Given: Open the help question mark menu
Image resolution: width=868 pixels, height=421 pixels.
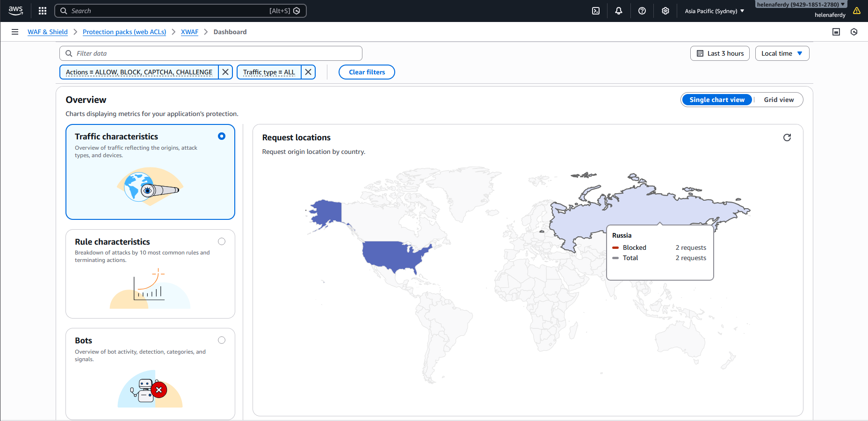Looking at the screenshot, I should 642,11.
